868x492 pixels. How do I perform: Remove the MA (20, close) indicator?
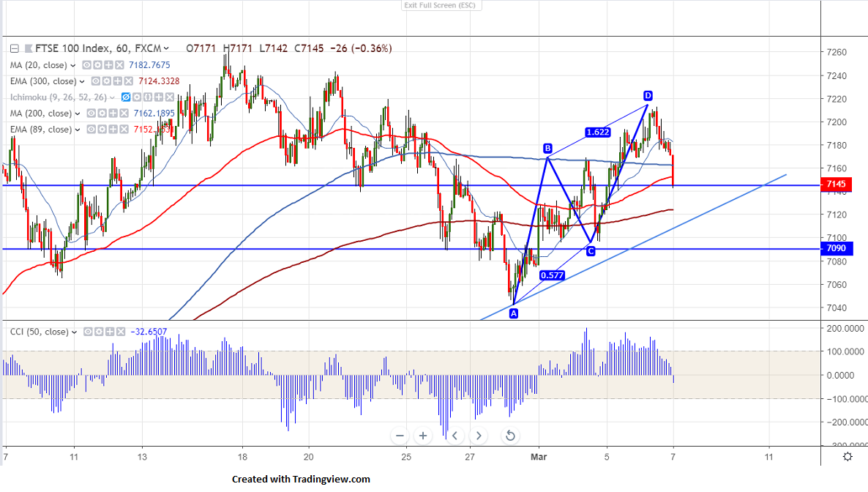[x=119, y=65]
